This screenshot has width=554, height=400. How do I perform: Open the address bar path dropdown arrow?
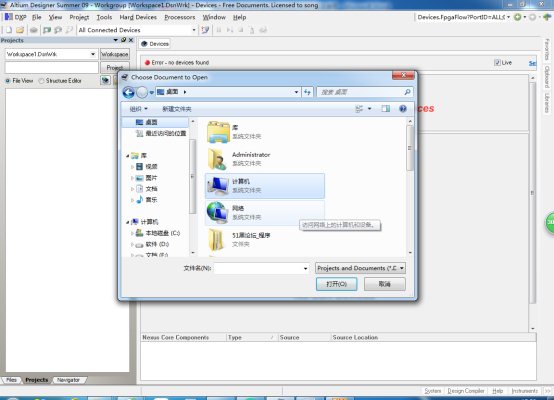296,92
